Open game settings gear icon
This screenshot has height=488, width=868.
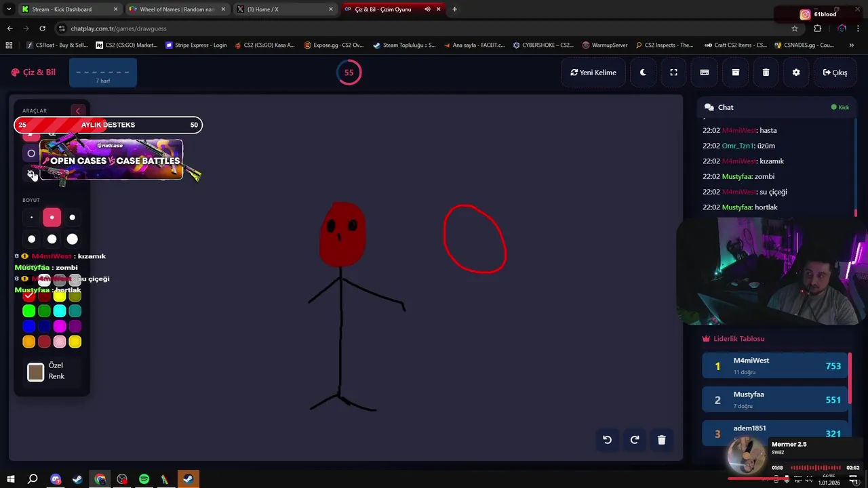coord(796,73)
